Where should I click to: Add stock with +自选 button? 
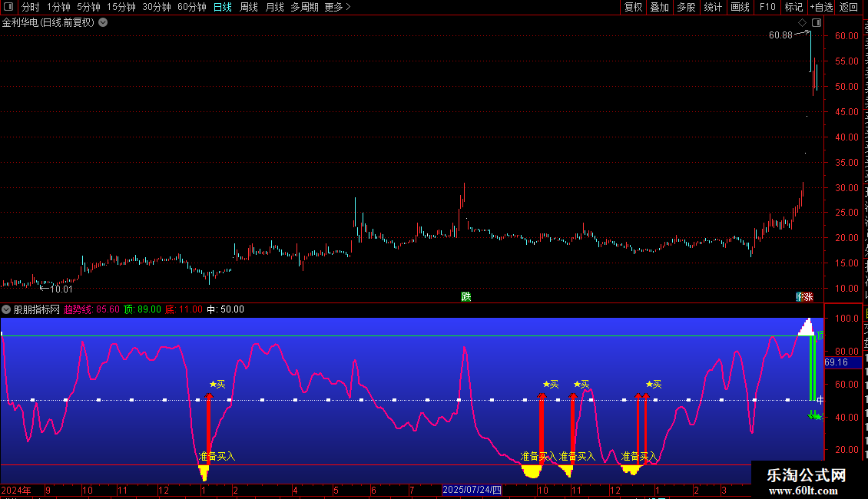[x=821, y=7]
